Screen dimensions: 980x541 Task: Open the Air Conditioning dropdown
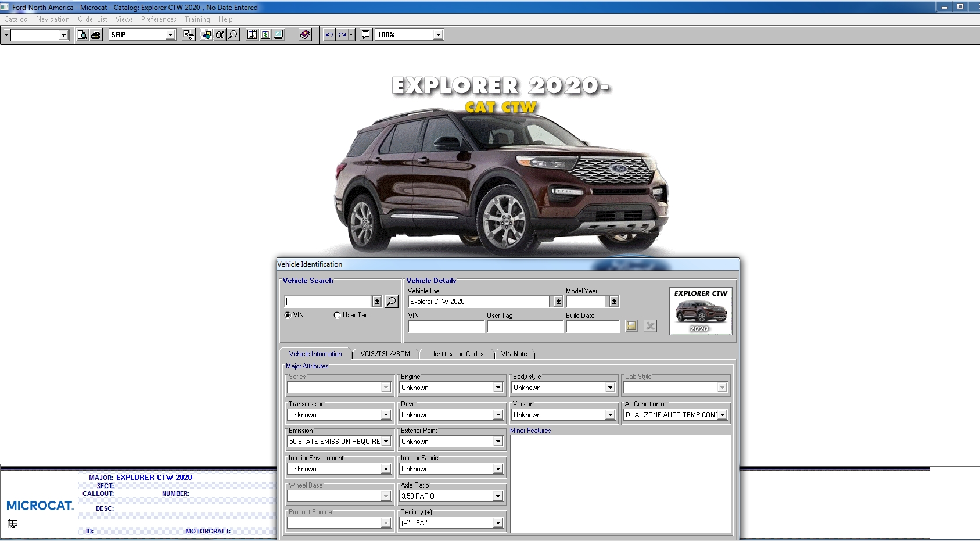tap(722, 415)
